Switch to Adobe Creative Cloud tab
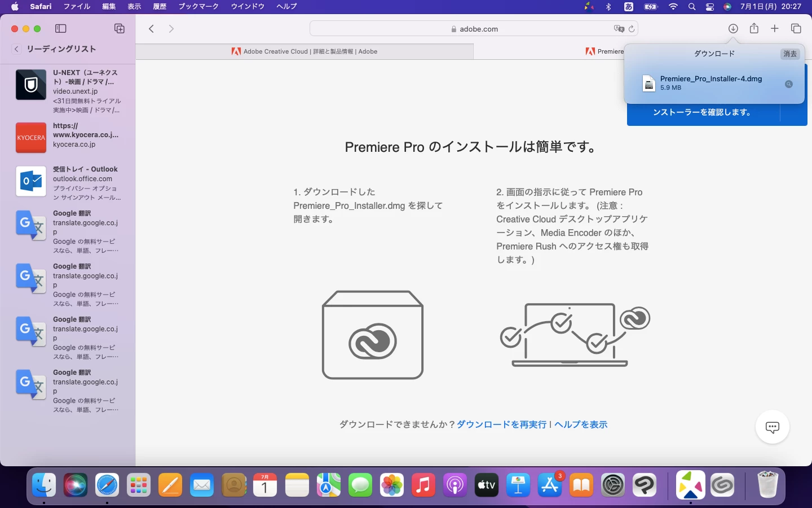Viewport: 812px width, 508px height. click(304, 51)
